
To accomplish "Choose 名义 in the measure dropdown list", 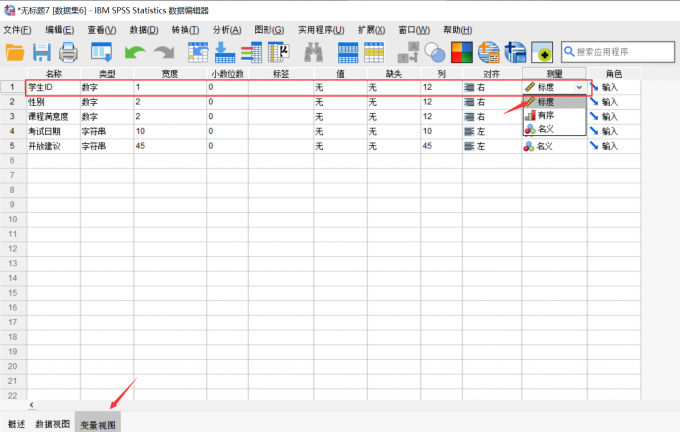I will tap(547, 129).
